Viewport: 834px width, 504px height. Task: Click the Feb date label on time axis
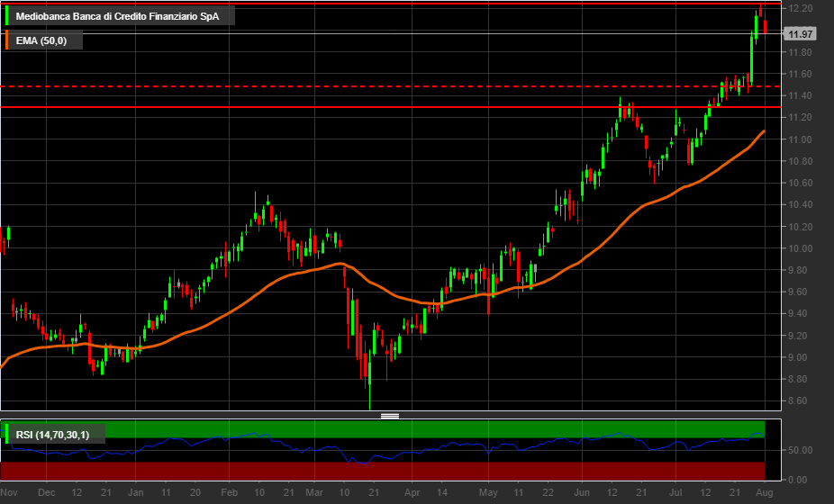(230, 492)
